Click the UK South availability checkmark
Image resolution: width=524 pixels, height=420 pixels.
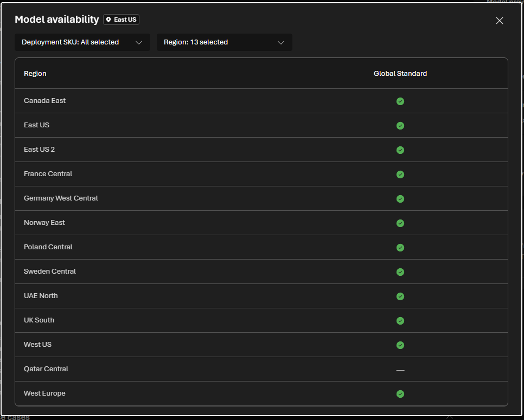pos(400,320)
